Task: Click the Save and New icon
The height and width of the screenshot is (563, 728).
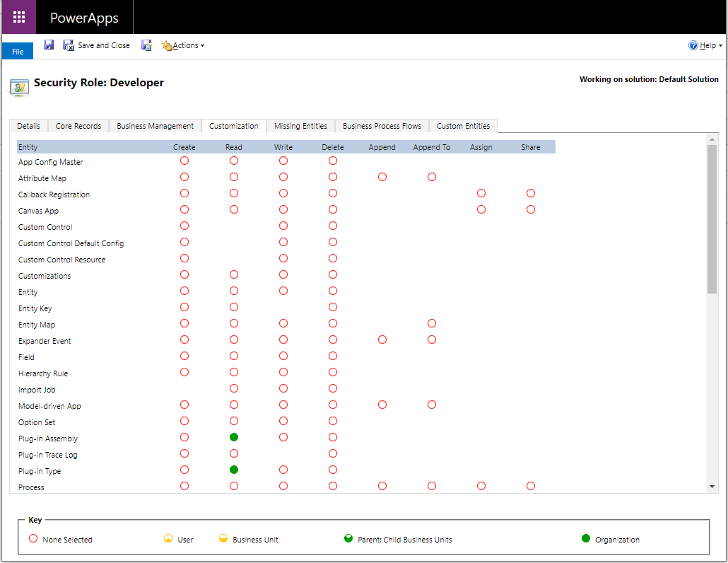Action: click(x=147, y=45)
